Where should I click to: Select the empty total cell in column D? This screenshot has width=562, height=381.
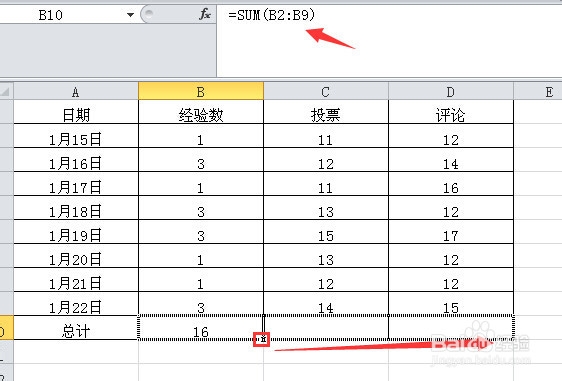451,328
